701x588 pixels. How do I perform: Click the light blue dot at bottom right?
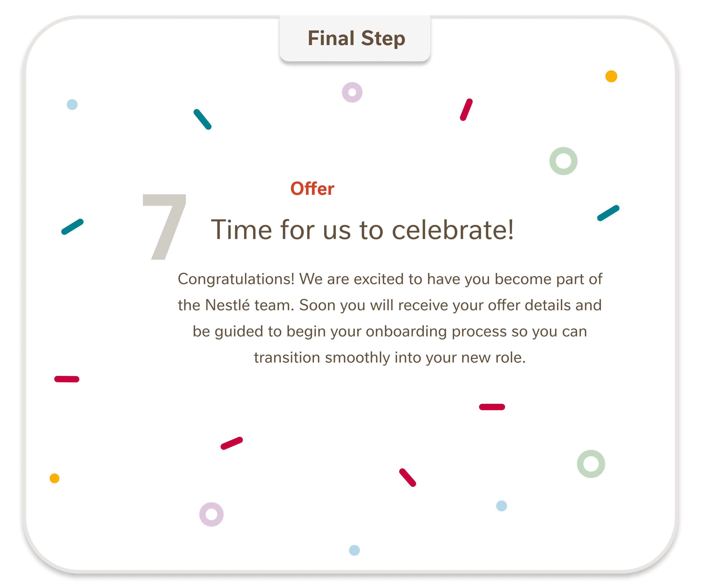tap(501, 506)
